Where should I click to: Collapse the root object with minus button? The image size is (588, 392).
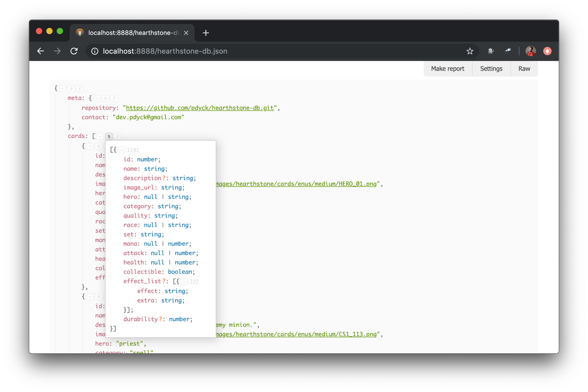pyautogui.click(x=62, y=88)
